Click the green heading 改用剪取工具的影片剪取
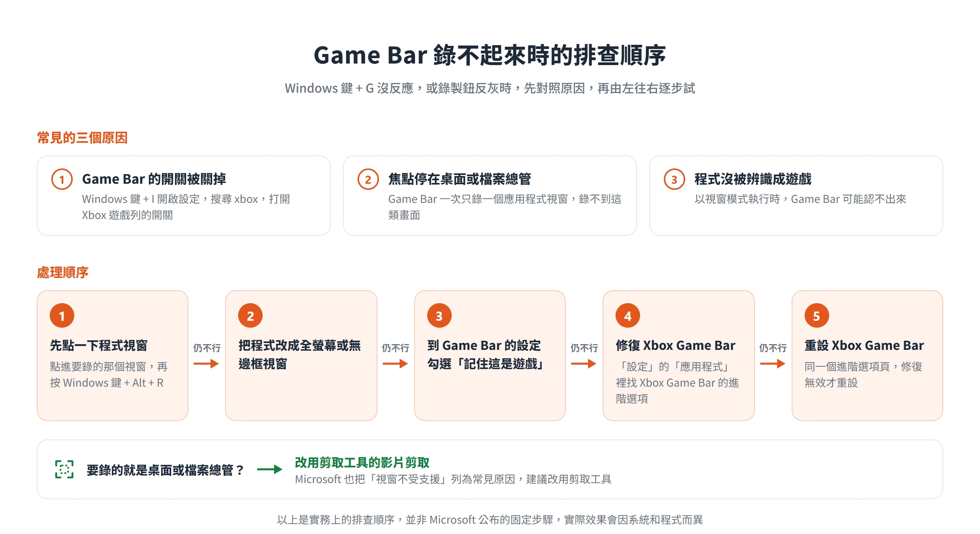 (362, 462)
